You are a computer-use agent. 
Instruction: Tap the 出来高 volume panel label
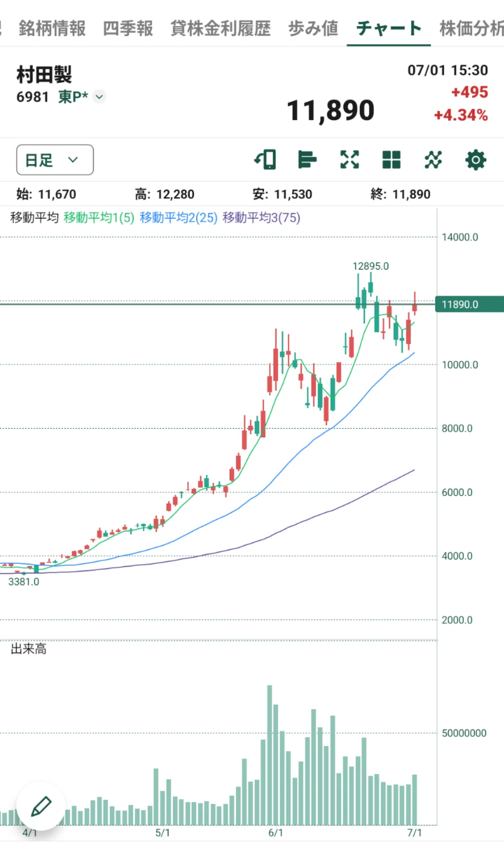pyautogui.click(x=29, y=649)
